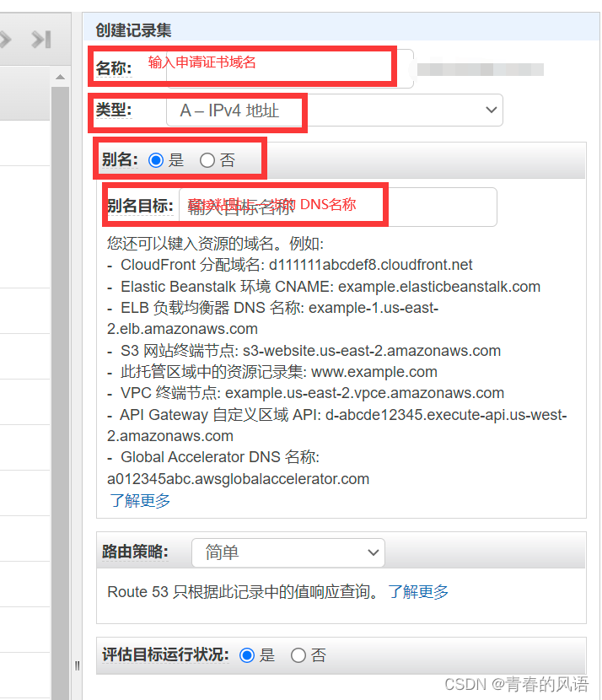This screenshot has height=700, width=602.
Task: Click the CloudFront example d111111abcdef8.cloudfront.net text
Action: 370,265
